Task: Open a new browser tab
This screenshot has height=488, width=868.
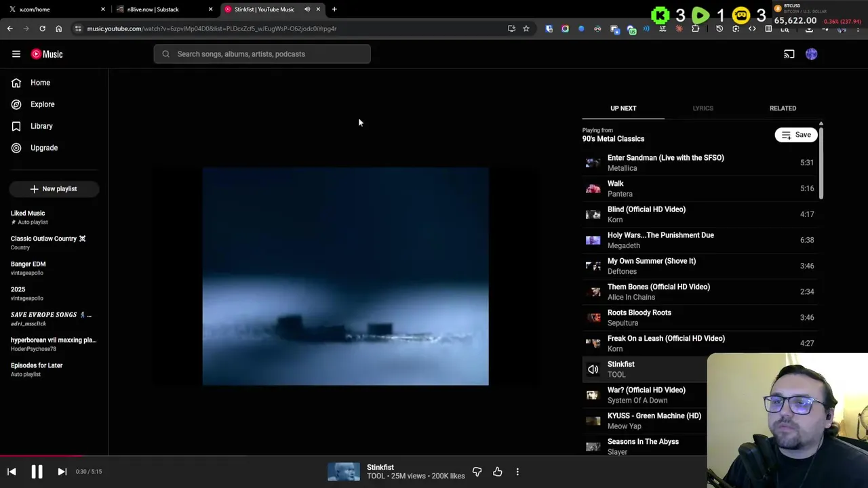Action: coord(334,9)
